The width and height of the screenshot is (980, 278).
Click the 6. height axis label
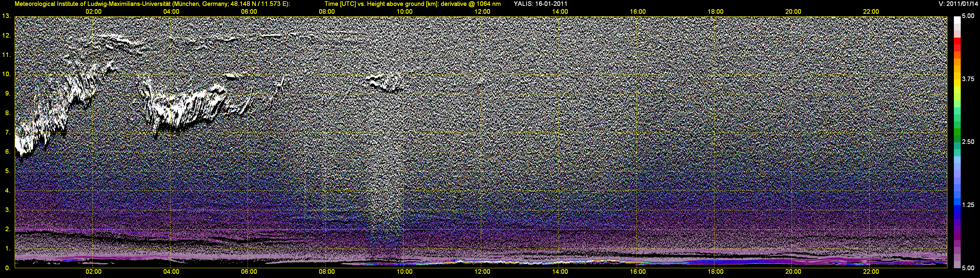coord(8,151)
